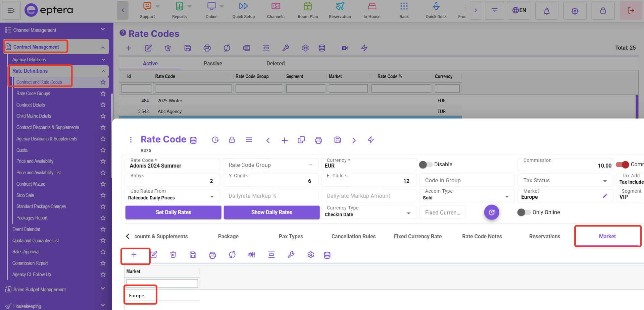Screen dimensions: 644x310
Task: Click the lock icon in Rate Code header
Action: [232, 140]
